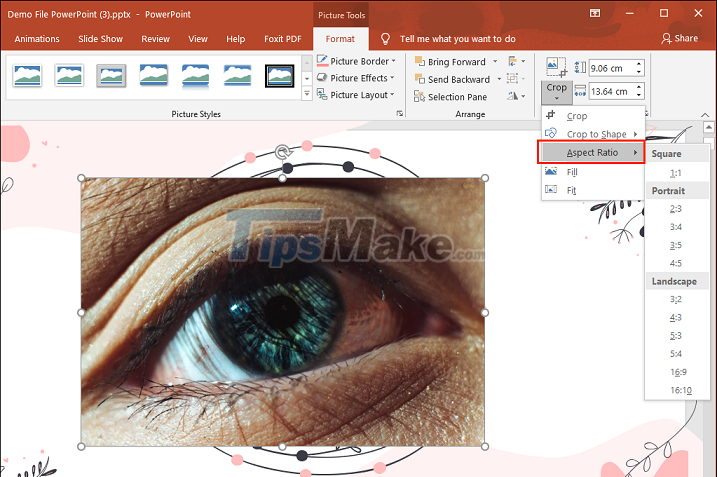
Task: Apply the third metal frame picture style
Action: pos(111,75)
